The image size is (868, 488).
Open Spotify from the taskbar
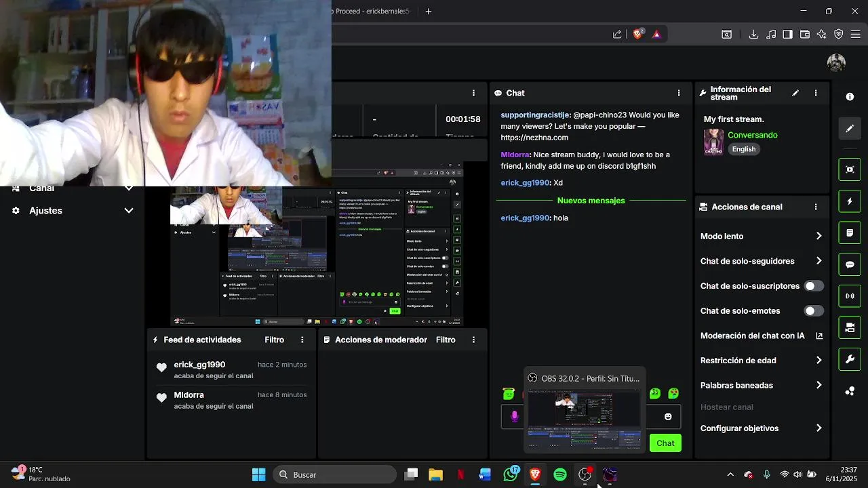pos(560,474)
